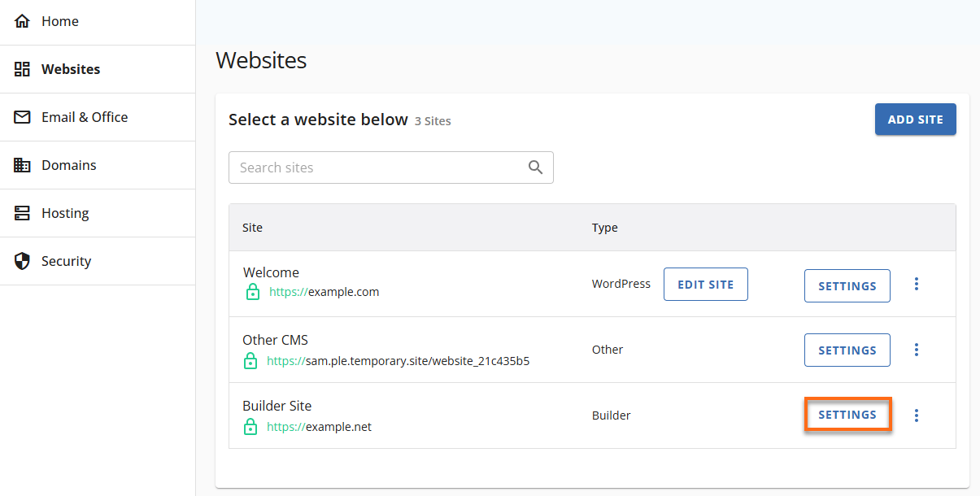Viewport: 980px width, 496px height.
Task: Click the padlock beside sam.ple.temporary.site URL
Action: (250, 360)
